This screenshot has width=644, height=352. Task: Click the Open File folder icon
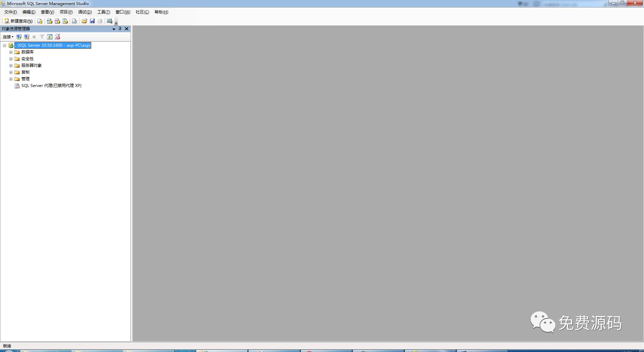coord(85,21)
